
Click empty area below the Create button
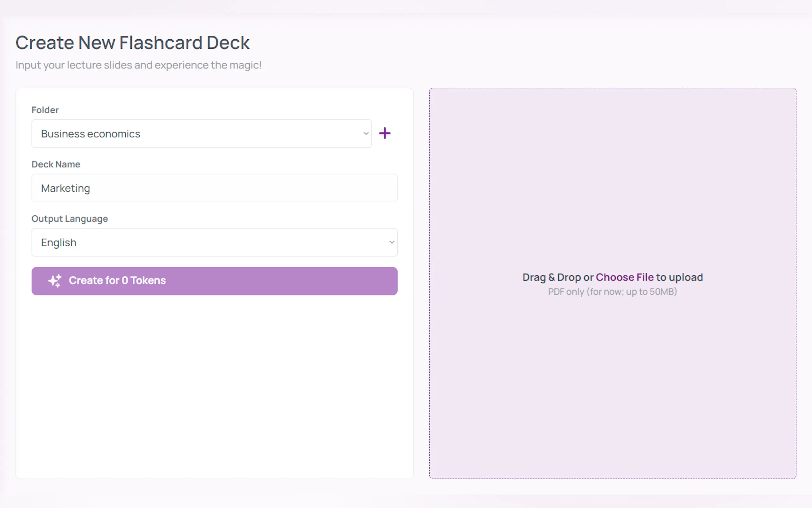pyautogui.click(x=214, y=386)
